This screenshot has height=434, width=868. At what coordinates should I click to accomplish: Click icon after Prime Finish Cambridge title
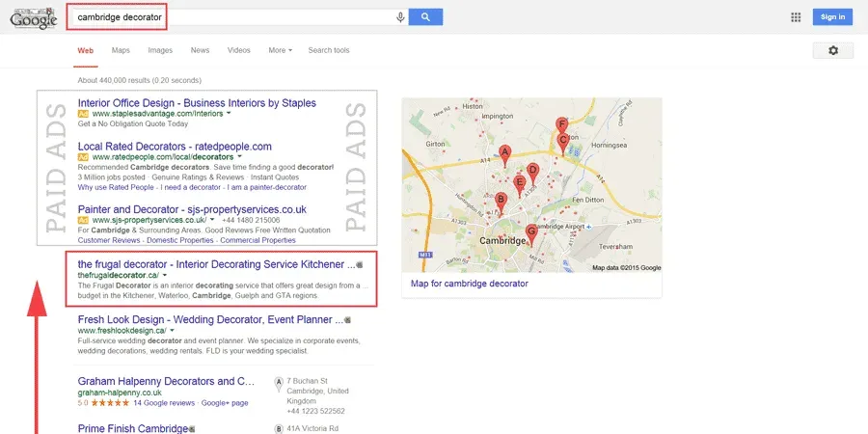pos(192,429)
